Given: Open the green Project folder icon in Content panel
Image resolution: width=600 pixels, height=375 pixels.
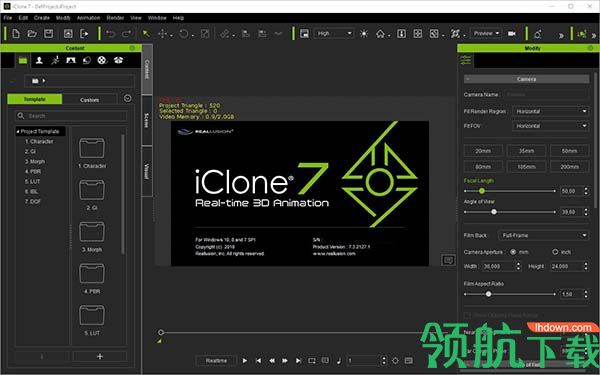Looking at the screenshot, I should [x=23, y=60].
